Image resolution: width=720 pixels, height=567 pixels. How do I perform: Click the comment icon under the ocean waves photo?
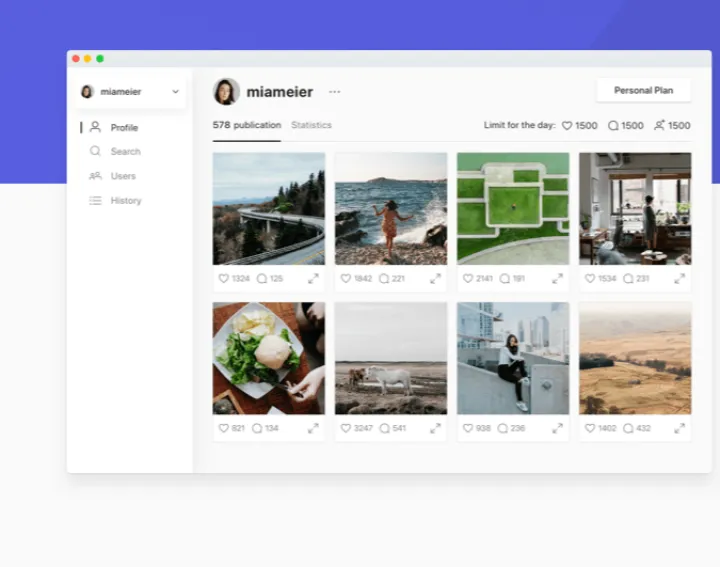[x=384, y=279]
